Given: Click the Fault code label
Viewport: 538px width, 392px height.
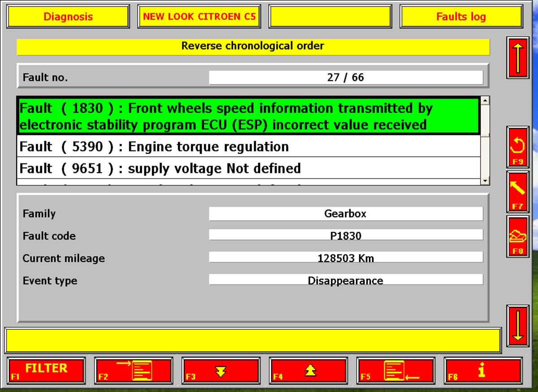Looking at the screenshot, I should click(49, 236).
